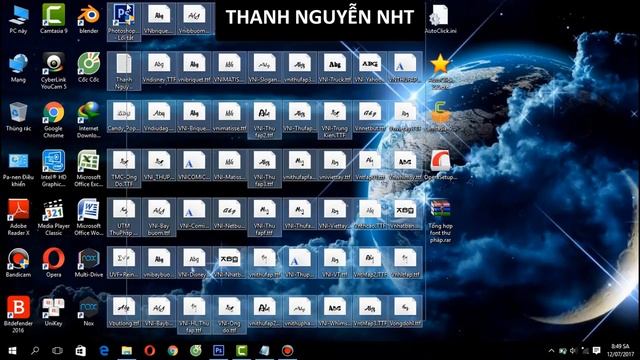
Task: Select the VNI-Thu fap3.ttf font file
Action: 264,168
